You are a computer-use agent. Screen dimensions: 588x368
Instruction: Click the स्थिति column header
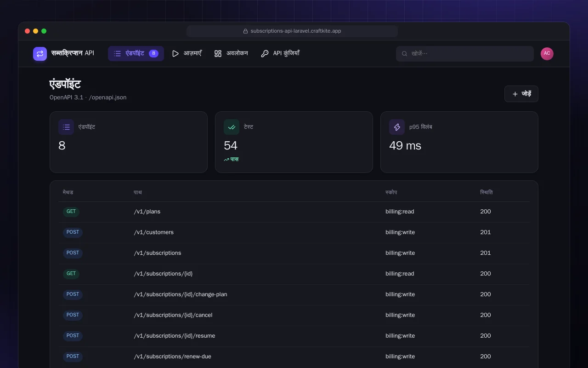point(486,192)
